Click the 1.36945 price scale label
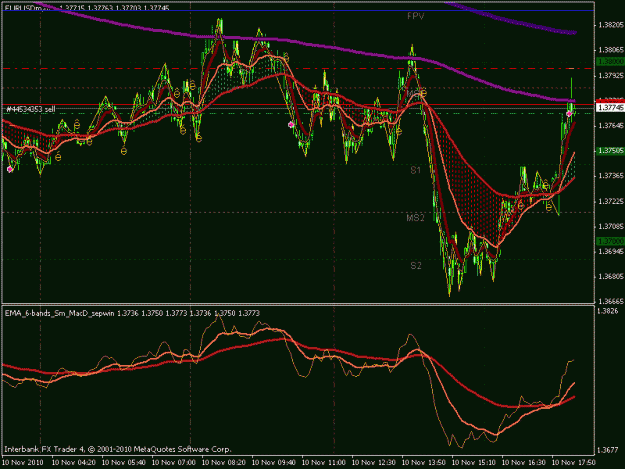Viewport: 625px width, 469px height. (x=610, y=251)
